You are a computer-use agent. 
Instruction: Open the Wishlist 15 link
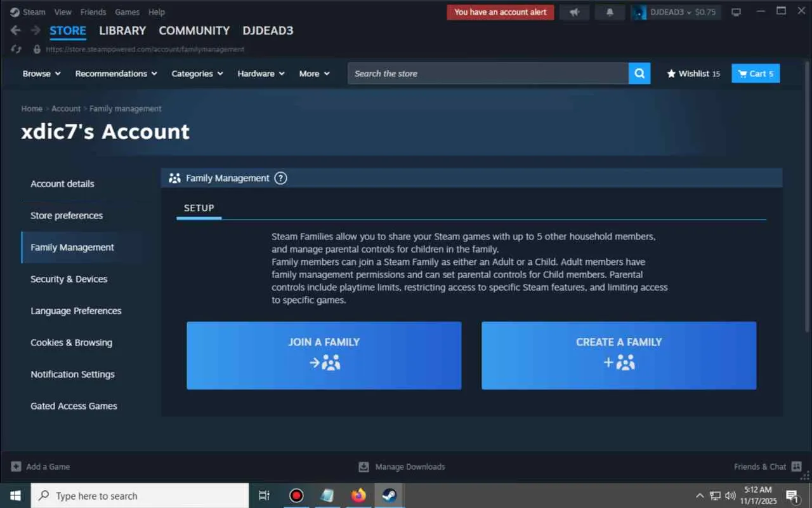(693, 74)
